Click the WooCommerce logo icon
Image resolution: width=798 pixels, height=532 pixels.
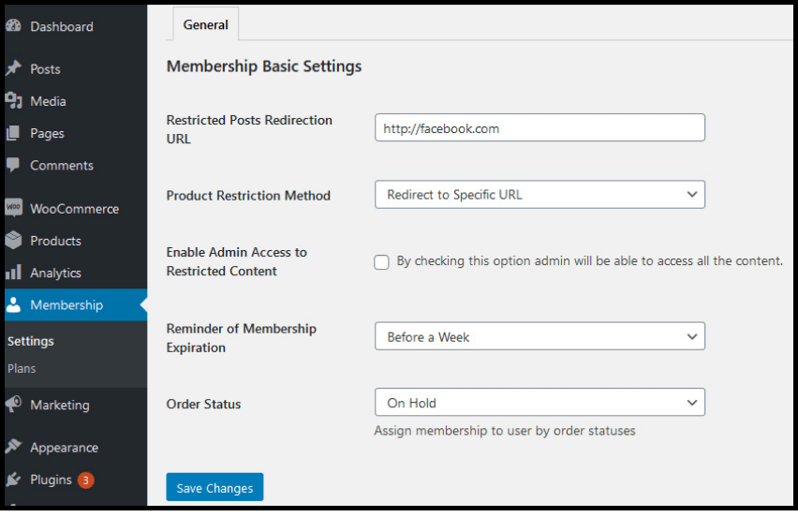click(x=13, y=208)
